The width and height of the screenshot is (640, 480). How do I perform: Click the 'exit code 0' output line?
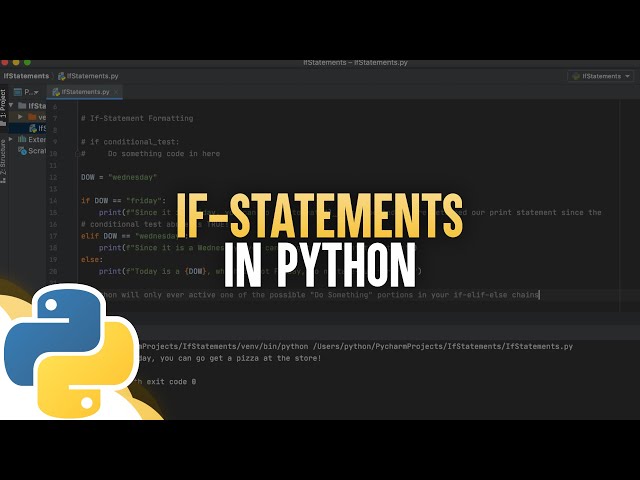click(167, 382)
